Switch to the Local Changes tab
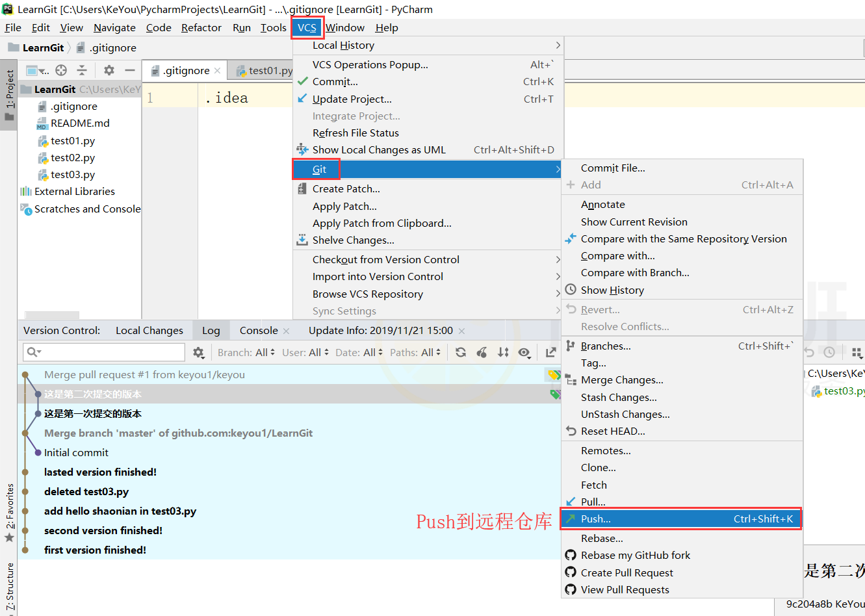Screen dimensions: 865x616 (149, 330)
